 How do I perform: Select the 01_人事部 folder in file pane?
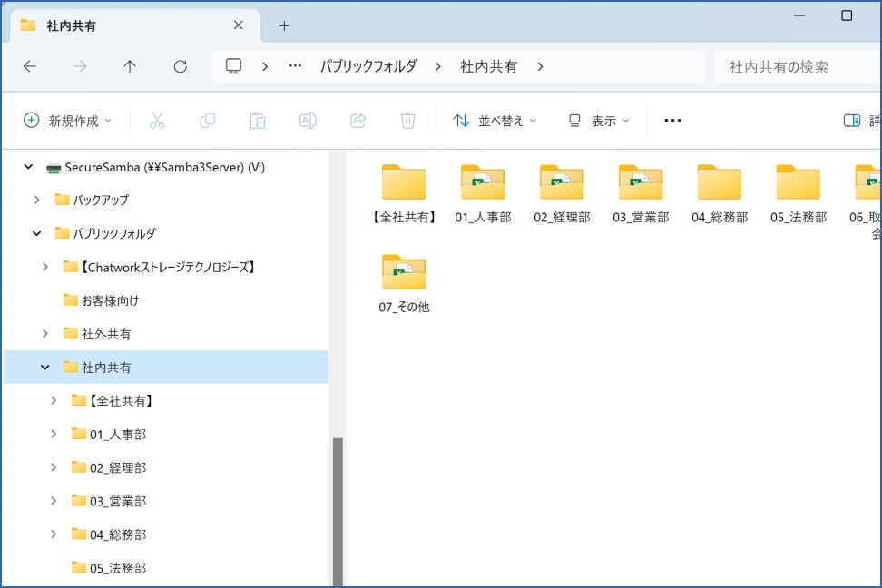[x=483, y=194]
